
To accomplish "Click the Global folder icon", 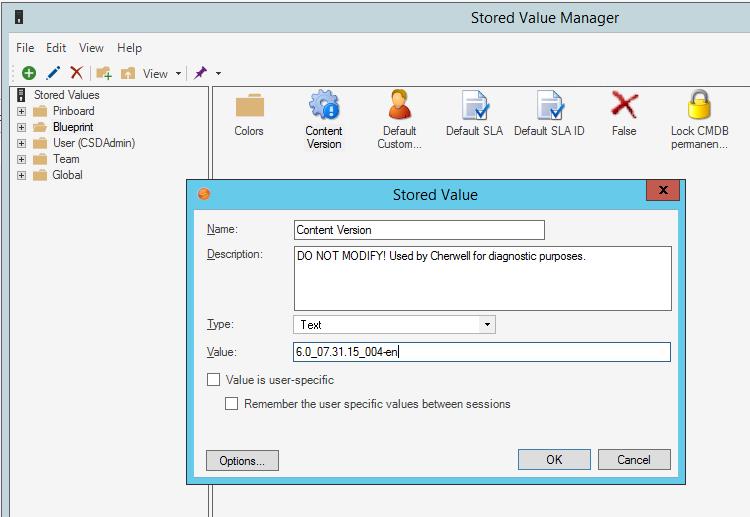I will tap(40, 175).
